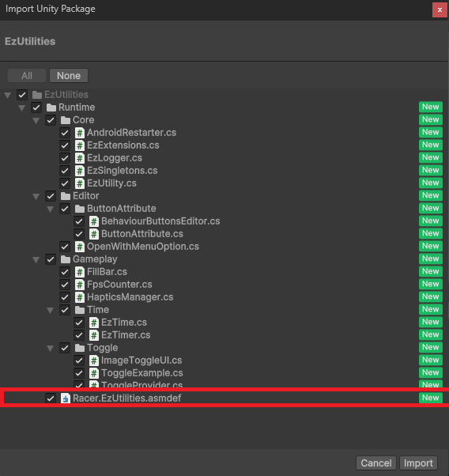Click the OpenWithMenuOption.cs script icon

click(x=80, y=247)
